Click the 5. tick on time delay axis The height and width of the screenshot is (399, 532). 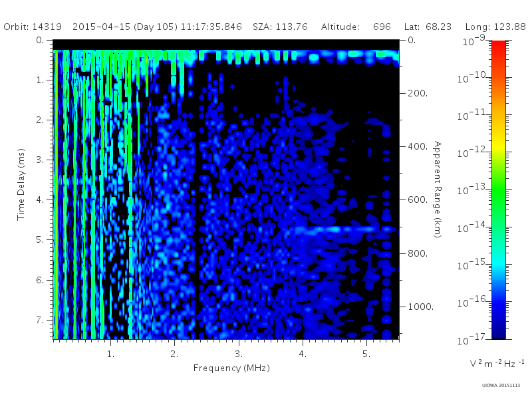click(x=40, y=240)
